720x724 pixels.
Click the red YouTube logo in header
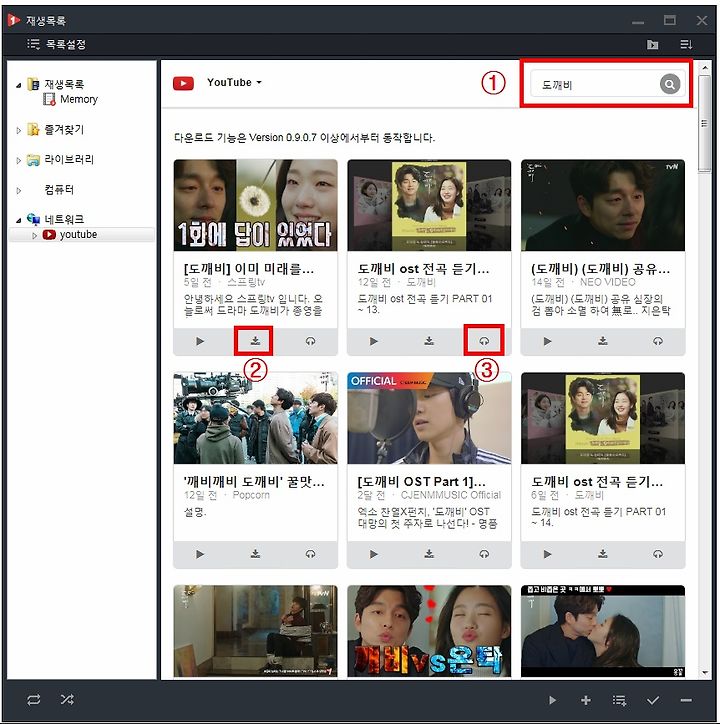coord(183,83)
